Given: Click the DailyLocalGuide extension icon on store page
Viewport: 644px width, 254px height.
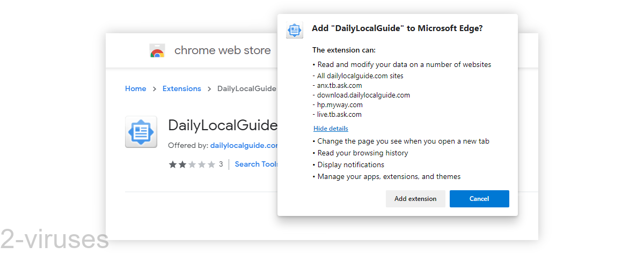Looking at the screenshot, I should (x=141, y=132).
